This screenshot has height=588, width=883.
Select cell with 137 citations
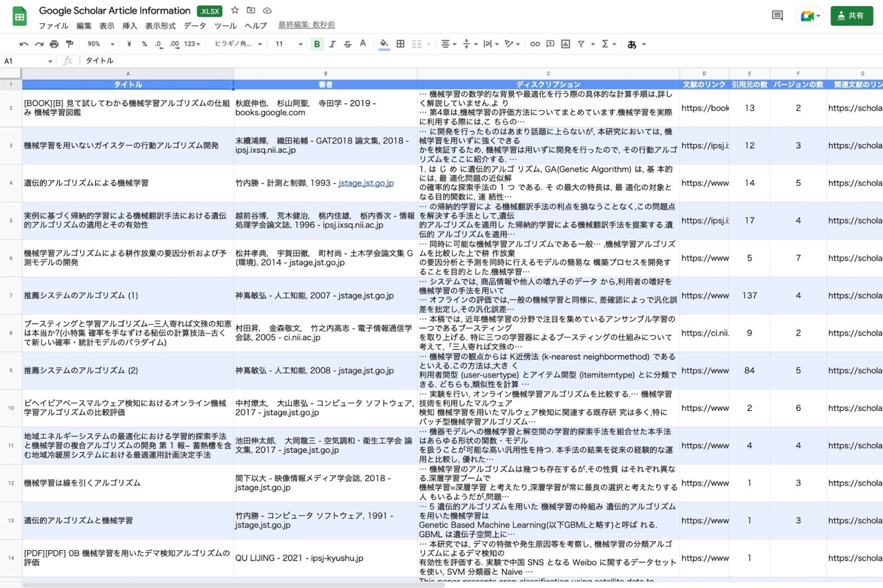coord(749,296)
